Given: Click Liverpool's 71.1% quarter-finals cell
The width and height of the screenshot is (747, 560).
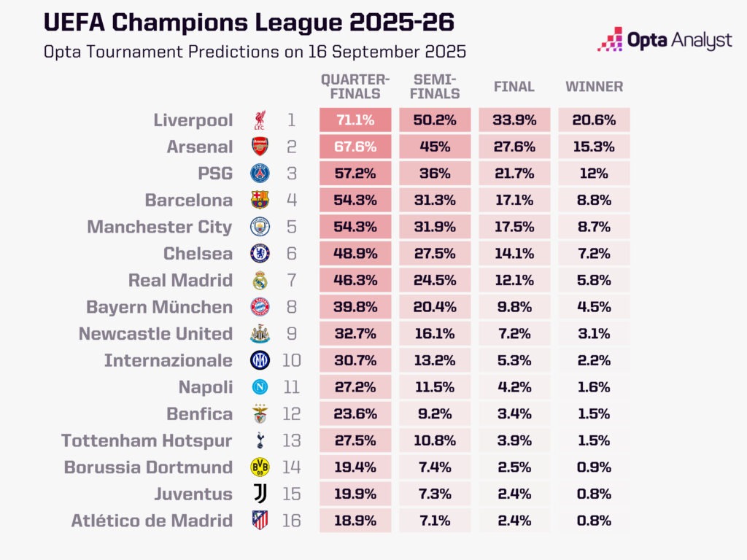Looking at the screenshot, I should [356, 120].
